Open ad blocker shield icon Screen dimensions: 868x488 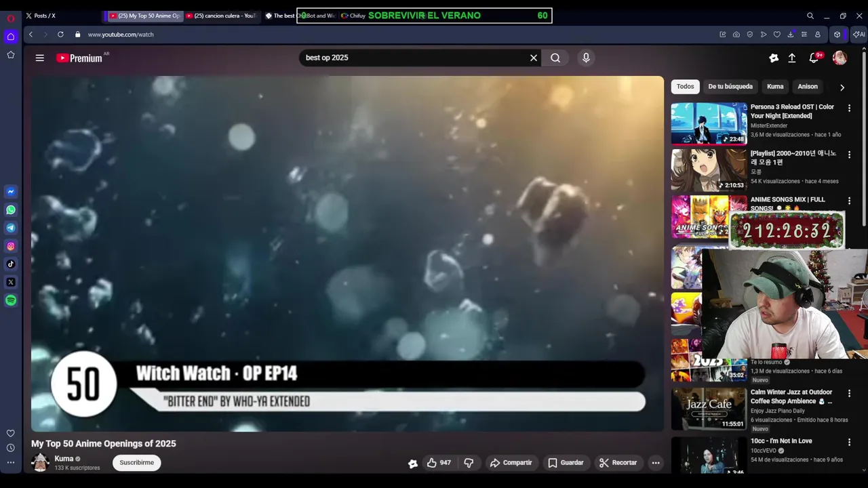click(750, 35)
